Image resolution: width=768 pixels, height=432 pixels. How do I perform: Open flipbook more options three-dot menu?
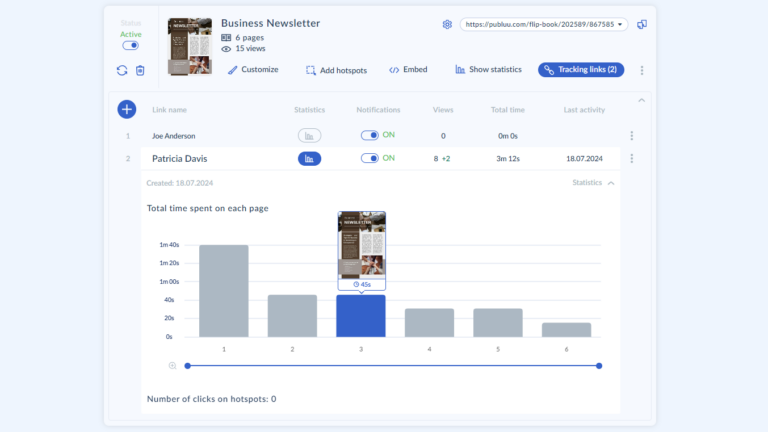[x=642, y=70]
